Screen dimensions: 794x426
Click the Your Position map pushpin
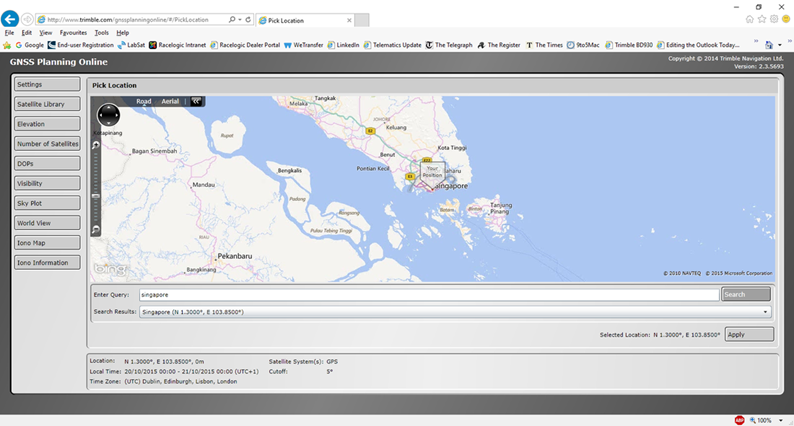[432, 175]
